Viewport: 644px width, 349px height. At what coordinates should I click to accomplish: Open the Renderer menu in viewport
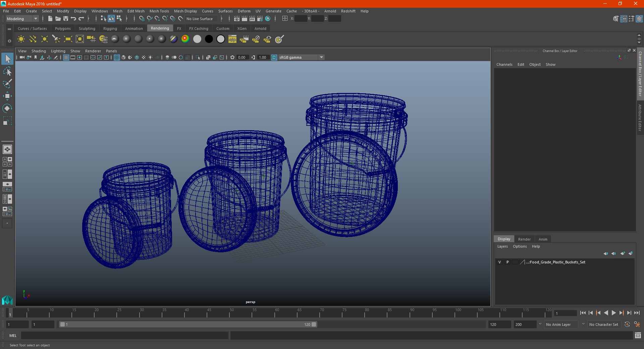point(93,51)
